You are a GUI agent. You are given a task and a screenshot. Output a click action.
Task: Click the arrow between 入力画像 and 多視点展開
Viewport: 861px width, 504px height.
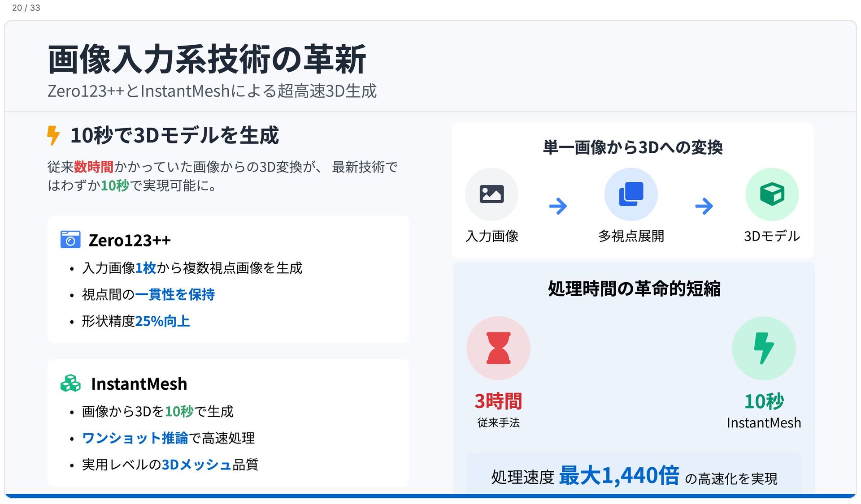(x=558, y=206)
